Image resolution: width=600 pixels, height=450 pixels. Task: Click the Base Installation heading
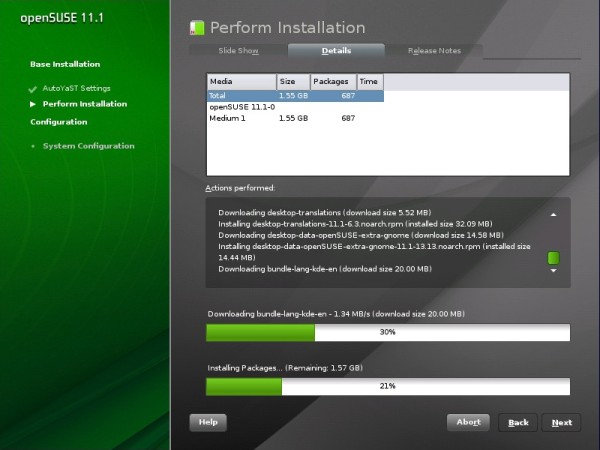click(65, 64)
